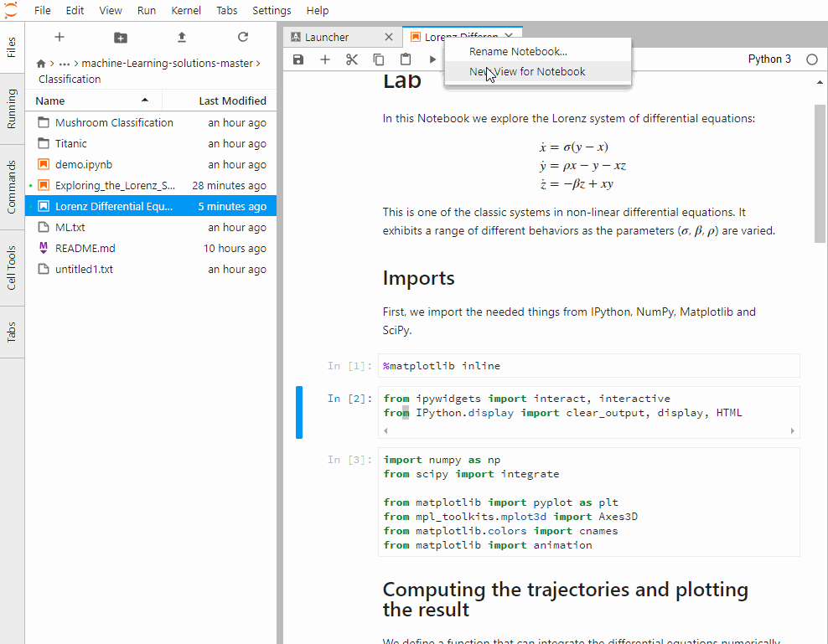Cut selected cells using the scissors icon
The image size is (828, 644).
[352, 59]
